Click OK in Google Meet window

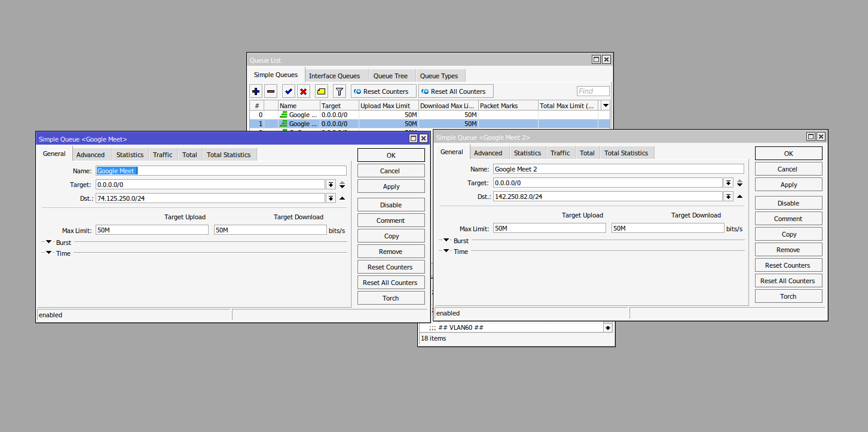click(x=391, y=155)
